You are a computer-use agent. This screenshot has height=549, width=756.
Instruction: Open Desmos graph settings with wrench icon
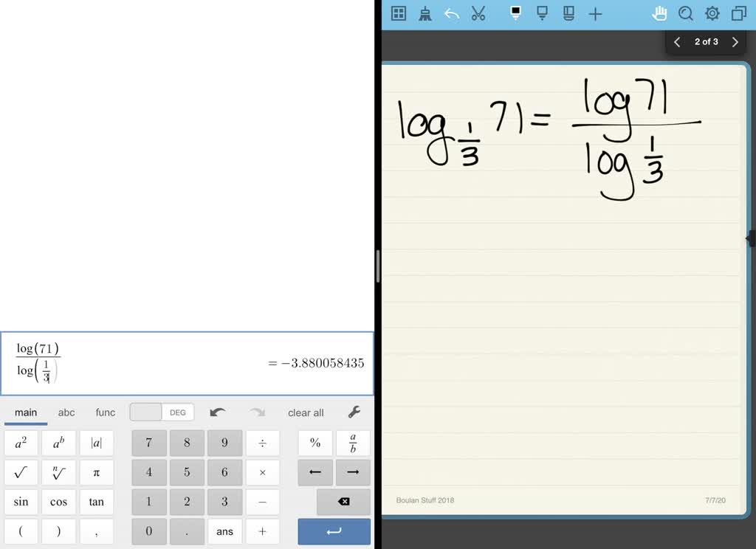[354, 412]
